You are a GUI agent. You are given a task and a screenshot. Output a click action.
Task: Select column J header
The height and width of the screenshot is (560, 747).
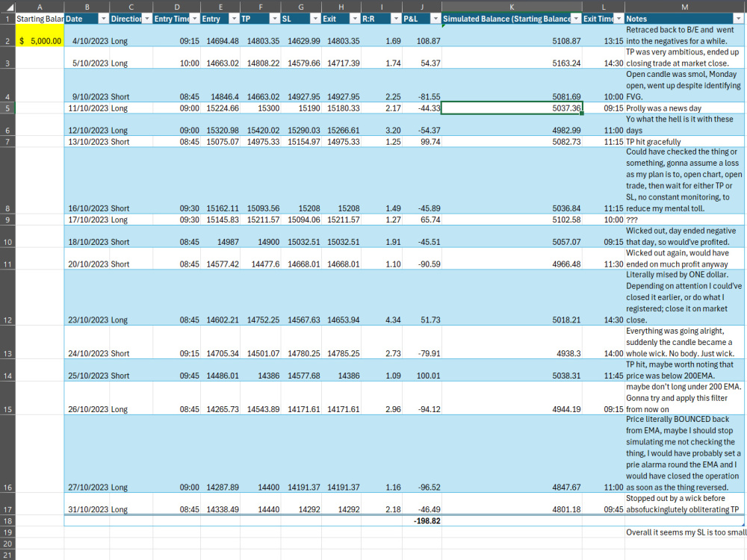coord(421,7)
